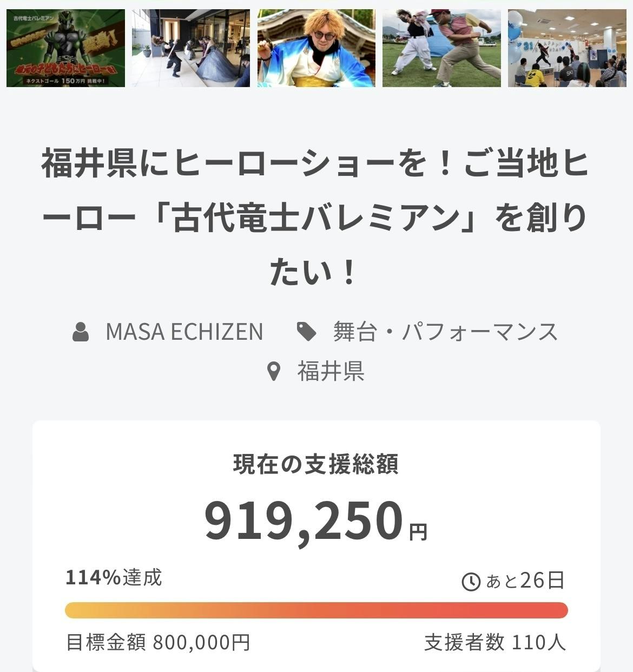633x672 pixels.
Task: Select the 福井県 location link under the title
Action: (331, 372)
